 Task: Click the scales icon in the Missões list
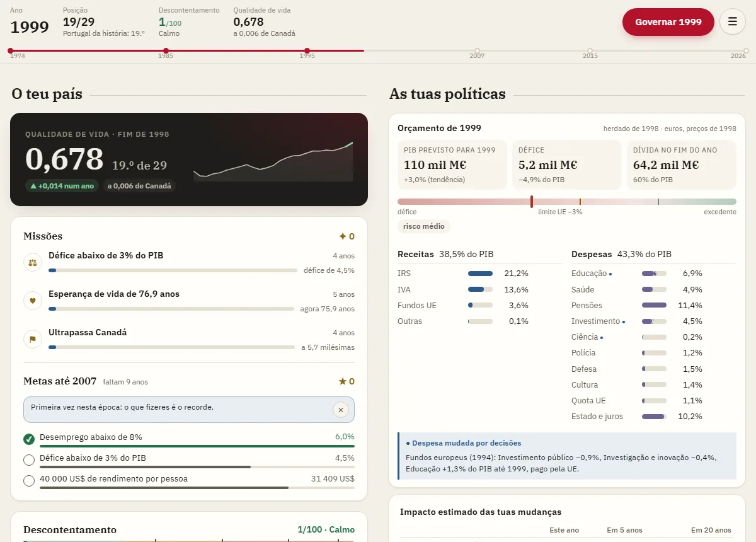coord(33,262)
